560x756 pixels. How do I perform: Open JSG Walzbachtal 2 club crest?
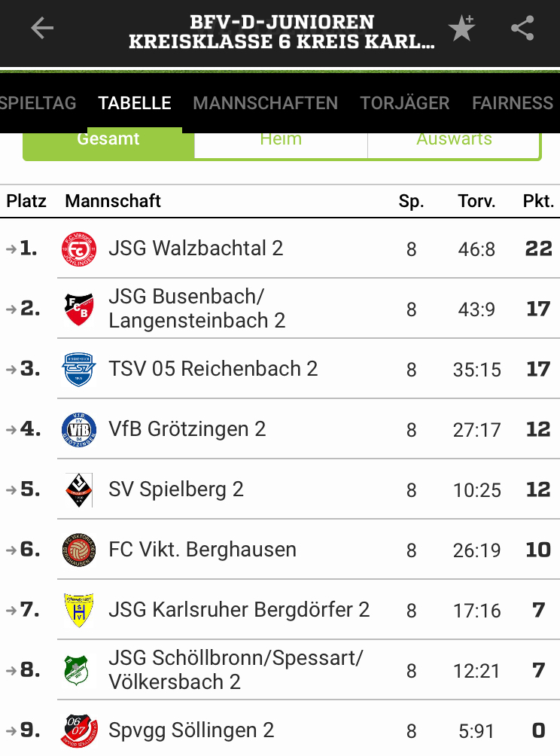(x=79, y=249)
